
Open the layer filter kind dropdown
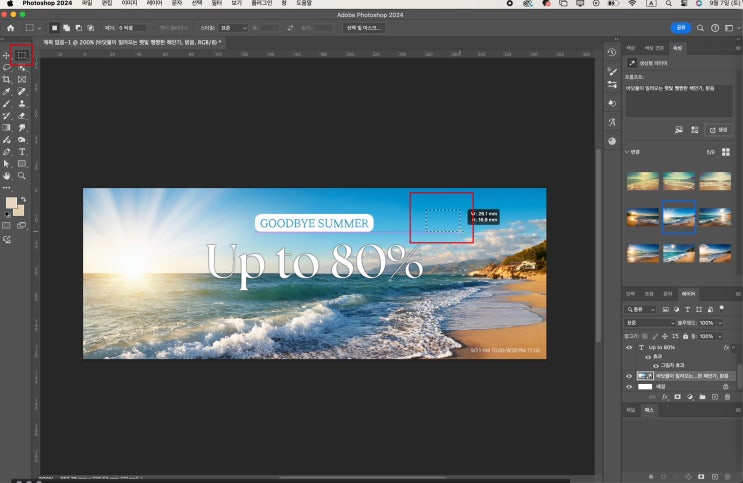pos(641,310)
